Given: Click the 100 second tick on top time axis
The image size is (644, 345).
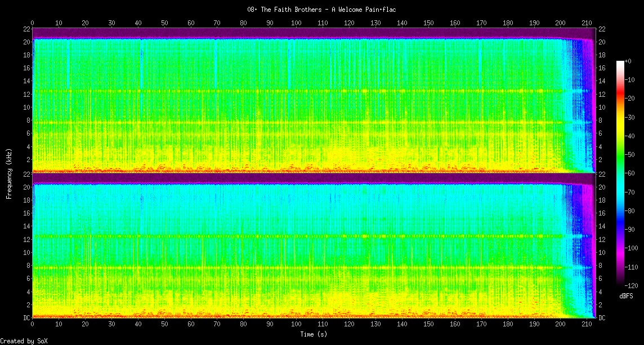Looking at the screenshot, I should coord(296,23).
